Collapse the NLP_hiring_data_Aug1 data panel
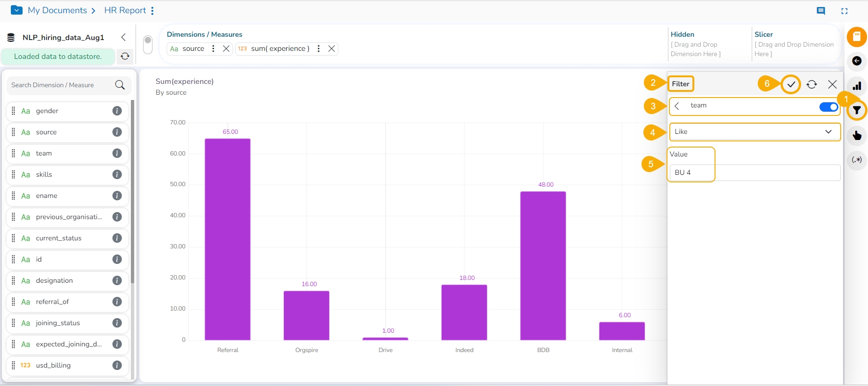Image resolution: width=868 pixels, height=386 pixels. point(123,37)
